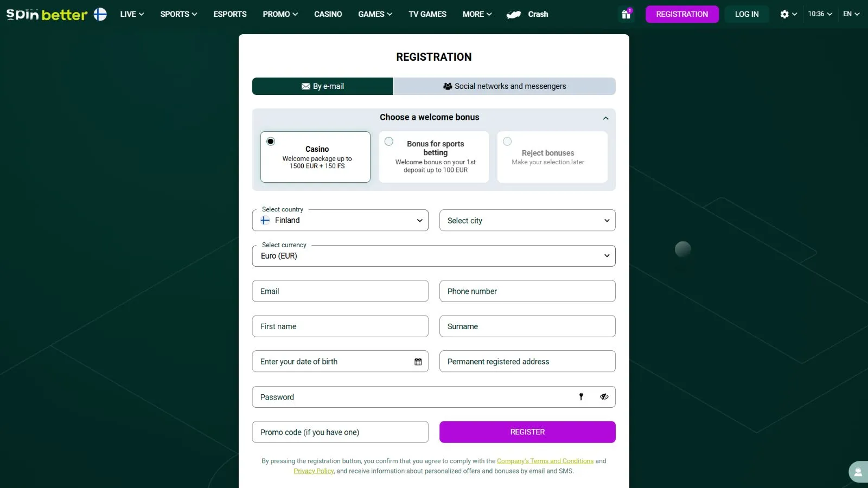Click the settings gear icon
Screen dimensions: 868x488
[x=784, y=14]
